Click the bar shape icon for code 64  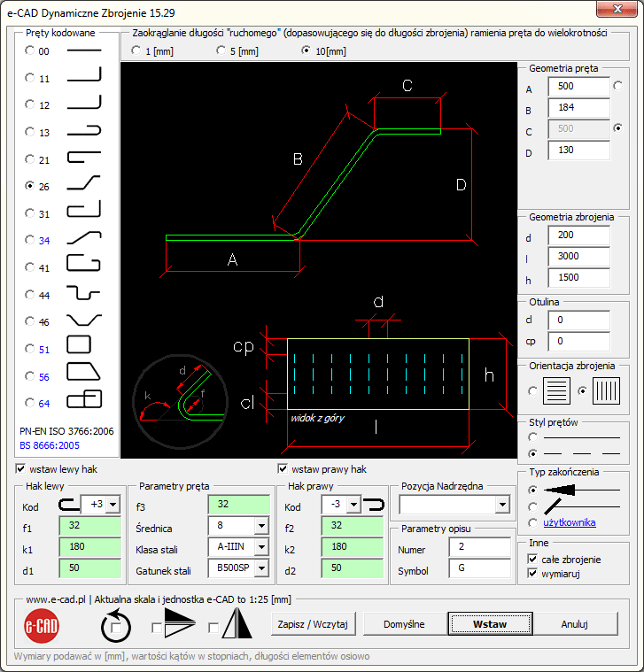(84, 399)
